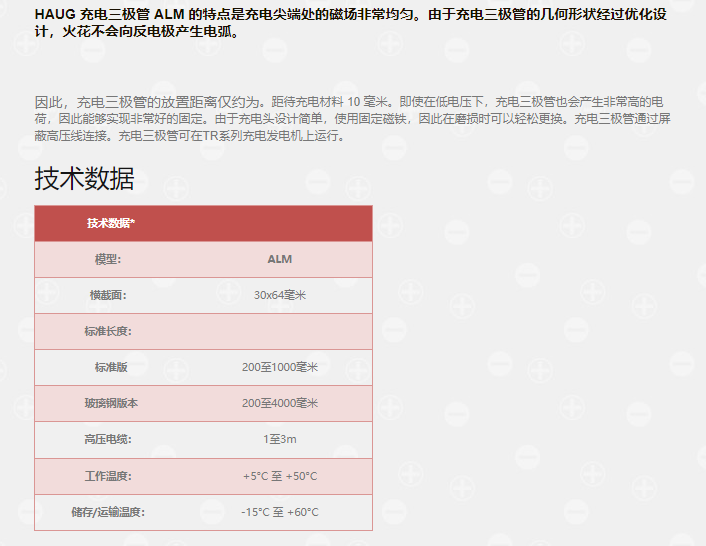Select the 200至1000毫米 value
The width and height of the screenshot is (706, 546).
pos(280,367)
